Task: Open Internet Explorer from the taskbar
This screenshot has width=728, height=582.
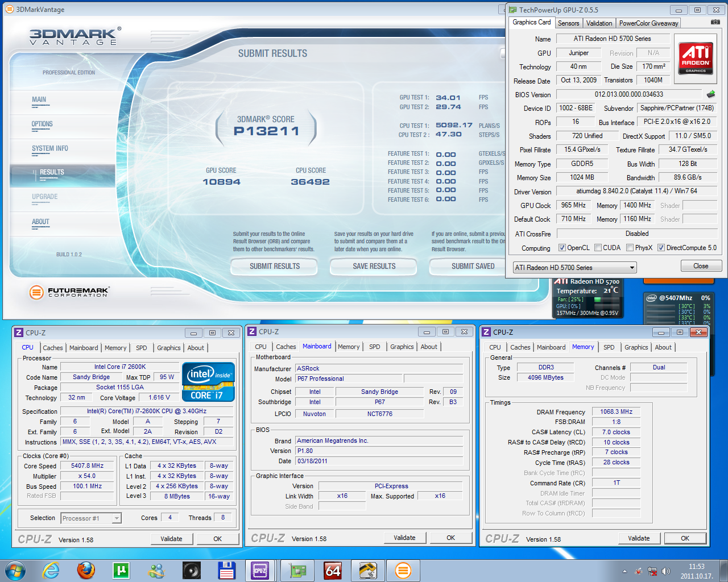Action: point(51,570)
